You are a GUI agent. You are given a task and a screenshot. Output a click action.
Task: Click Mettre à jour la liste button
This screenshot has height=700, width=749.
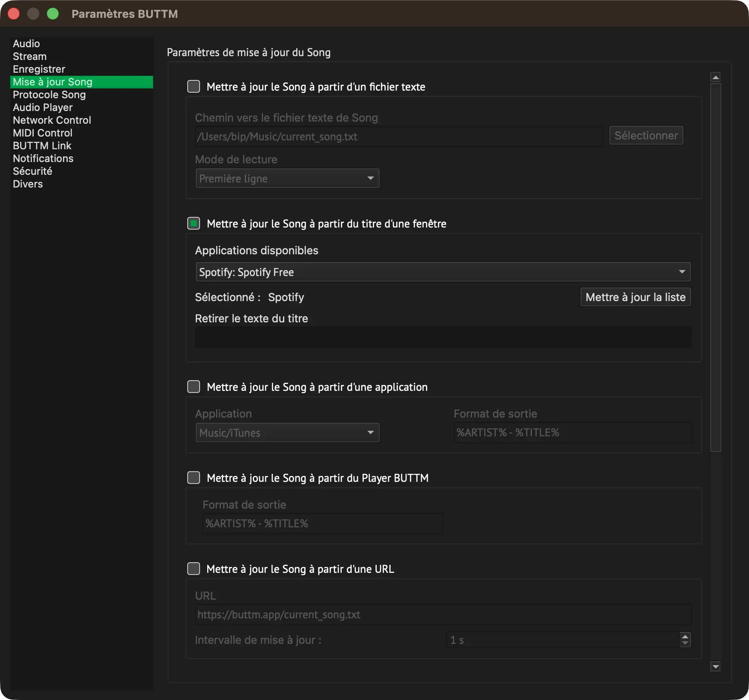(635, 297)
